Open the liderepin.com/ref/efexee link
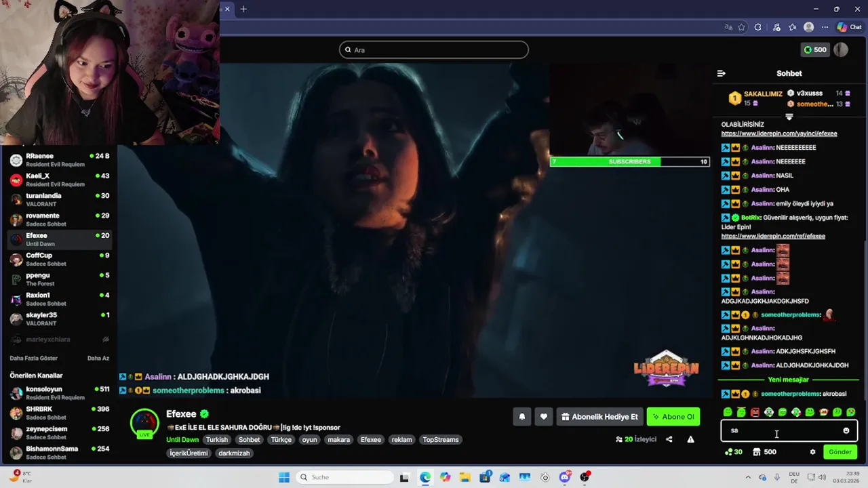The width and height of the screenshot is (868, 488). pyautogui.click(x=773, y=236)
